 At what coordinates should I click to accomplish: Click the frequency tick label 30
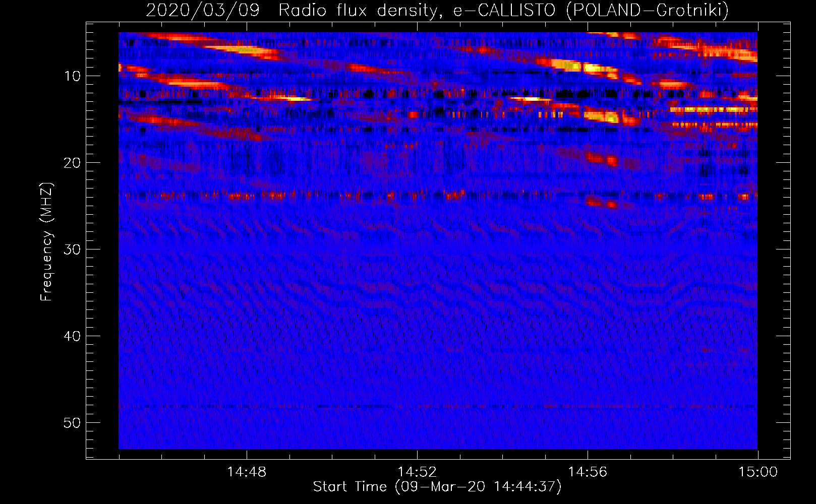point(73,249)
